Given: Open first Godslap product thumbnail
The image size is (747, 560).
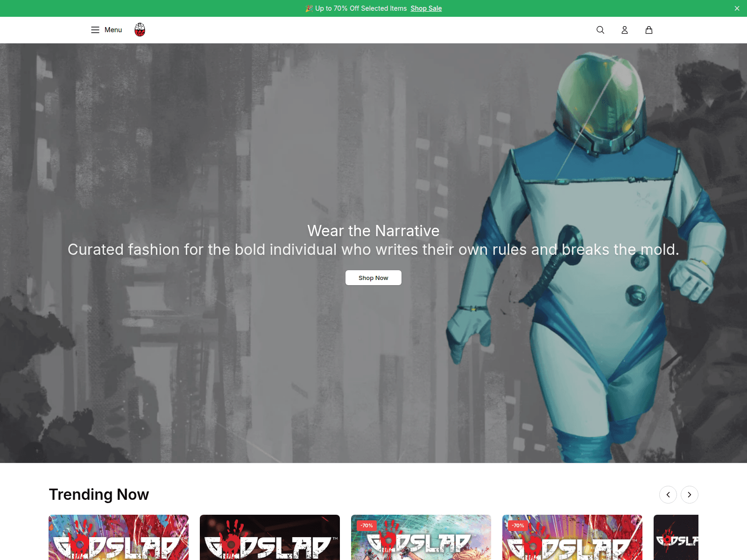Looking at the screenshot, I should pyautogui.click(x=119, y=537).
